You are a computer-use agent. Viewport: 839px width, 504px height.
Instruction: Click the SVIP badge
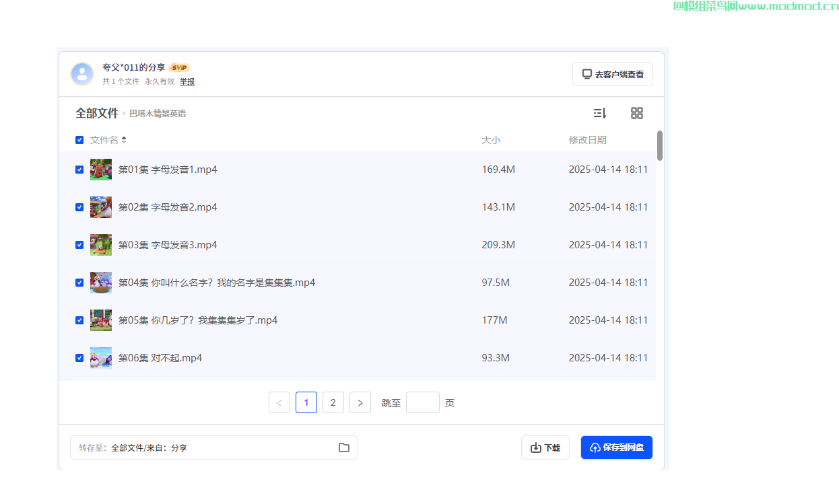179,67
